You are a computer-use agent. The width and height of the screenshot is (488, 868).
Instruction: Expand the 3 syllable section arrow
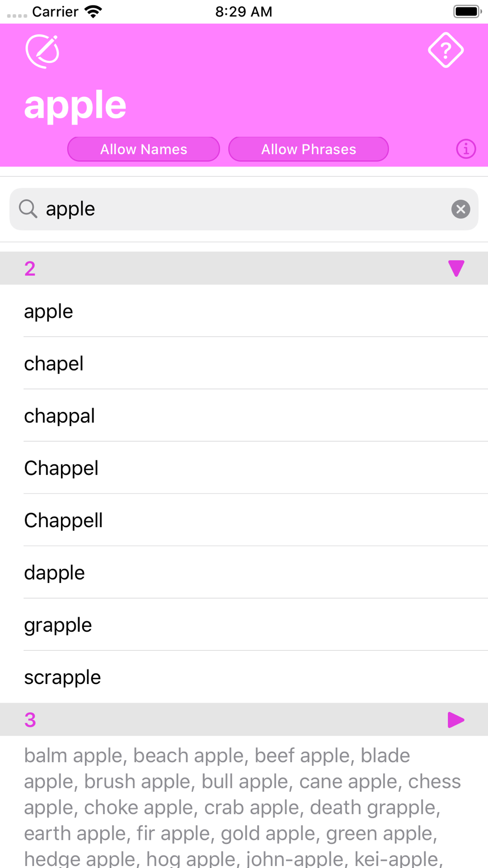456,720
